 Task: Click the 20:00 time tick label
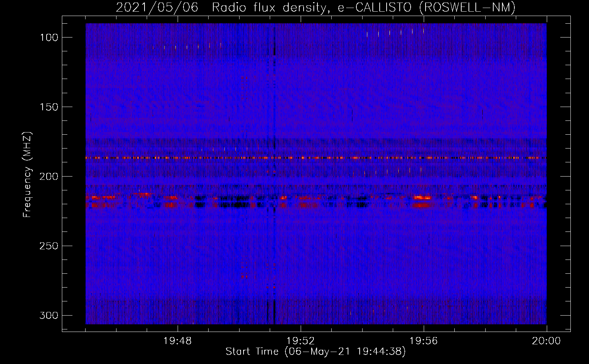pos(546,341)
